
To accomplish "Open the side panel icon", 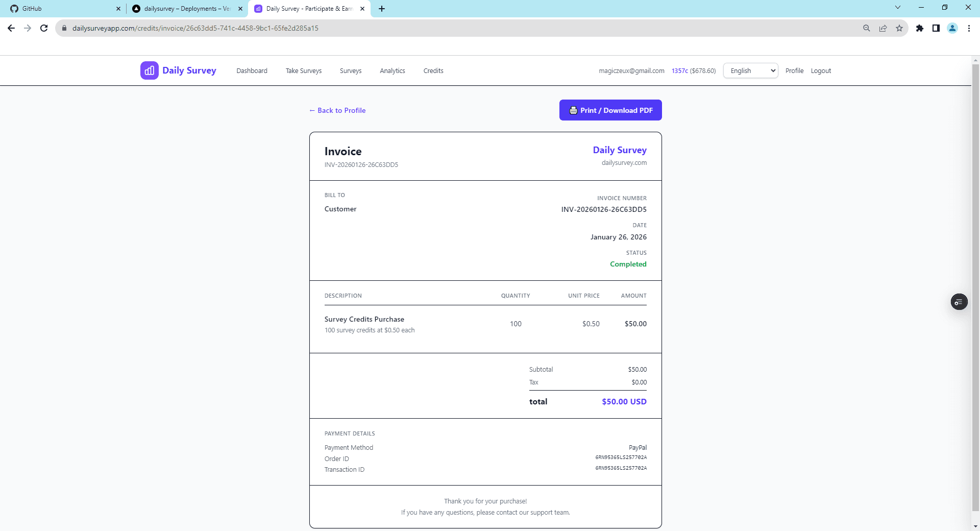I will coord(936,28).
